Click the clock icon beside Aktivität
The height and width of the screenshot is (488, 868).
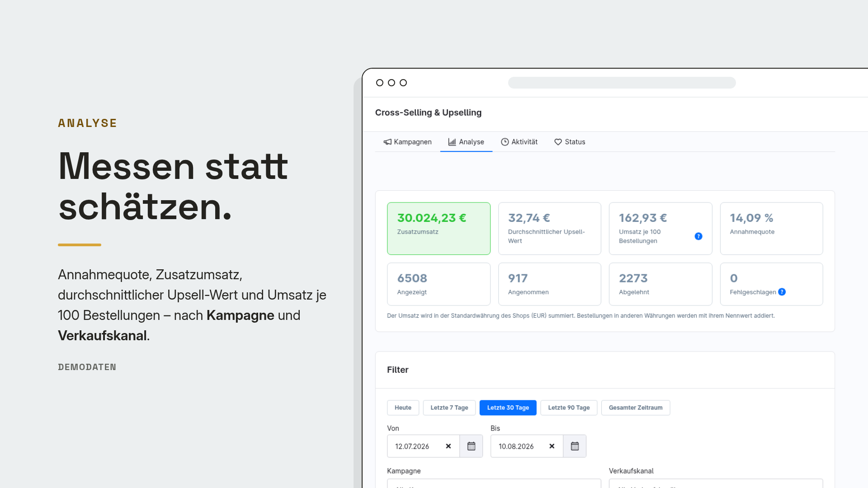505,142
